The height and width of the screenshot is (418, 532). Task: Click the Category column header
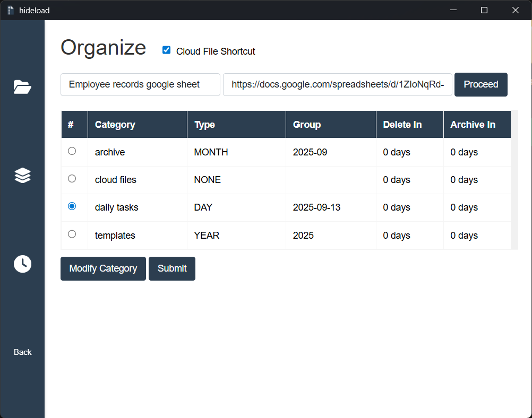click(115, 124)
